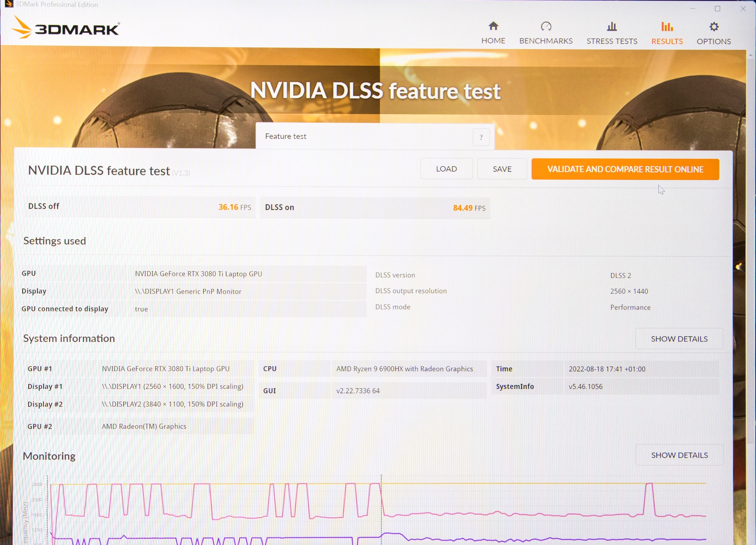Screen dimensions: 756x545
Task: Click the orange Results chart icon
Action: [x=667, y=27]
